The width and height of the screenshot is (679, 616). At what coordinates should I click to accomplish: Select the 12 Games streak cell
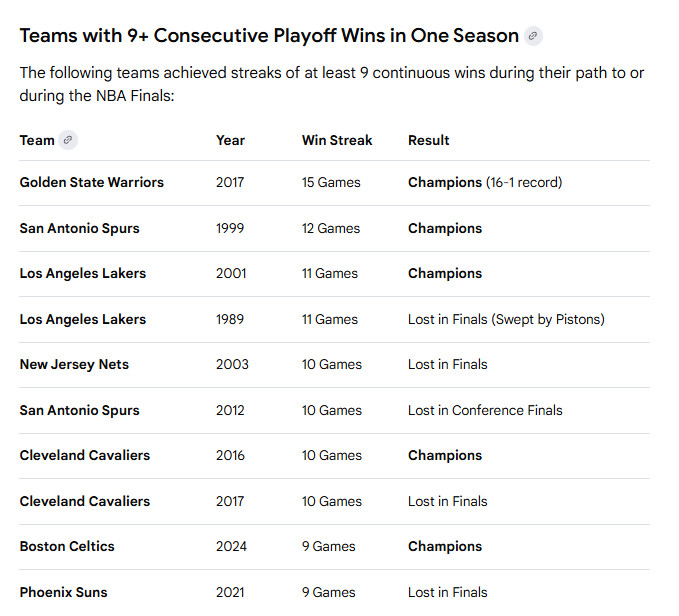[x=331, y=229]
